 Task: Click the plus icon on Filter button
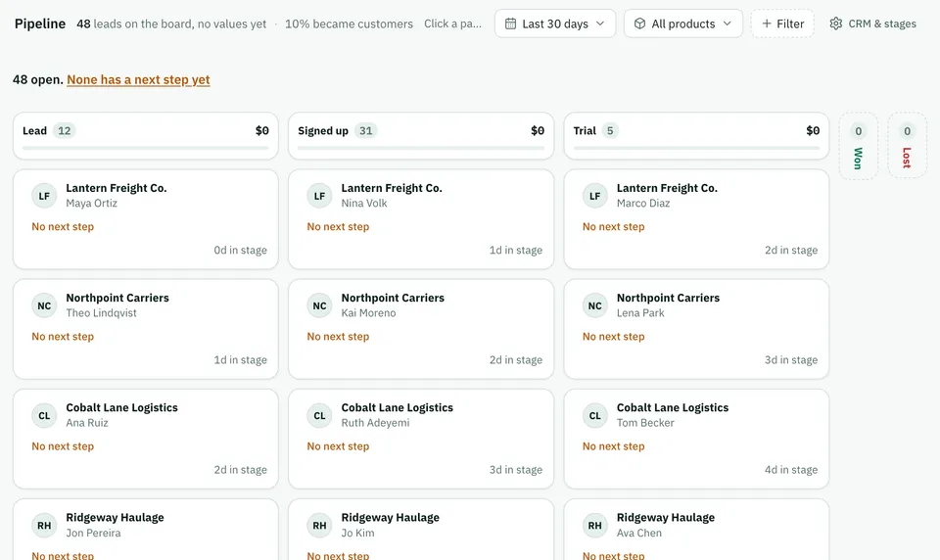766,23
